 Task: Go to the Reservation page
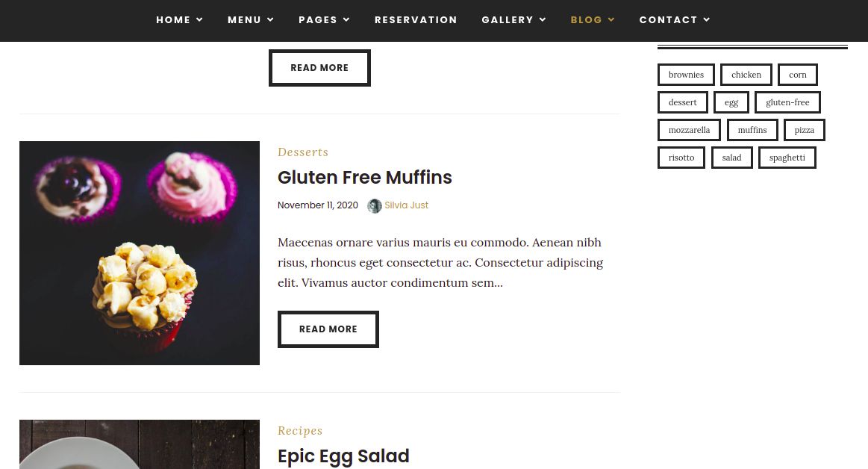tap(416, 20)
